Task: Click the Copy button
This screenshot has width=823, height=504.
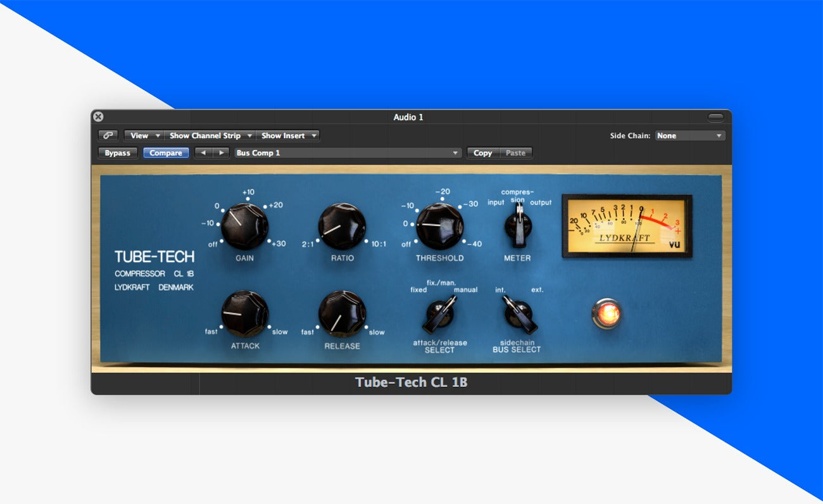Action: click(x=483, y=153)
